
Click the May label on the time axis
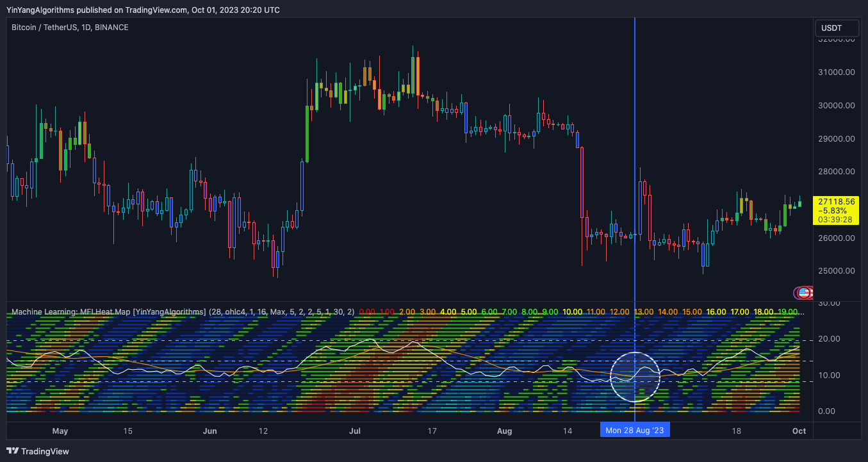pyautogui.click(x=60, y=431)
